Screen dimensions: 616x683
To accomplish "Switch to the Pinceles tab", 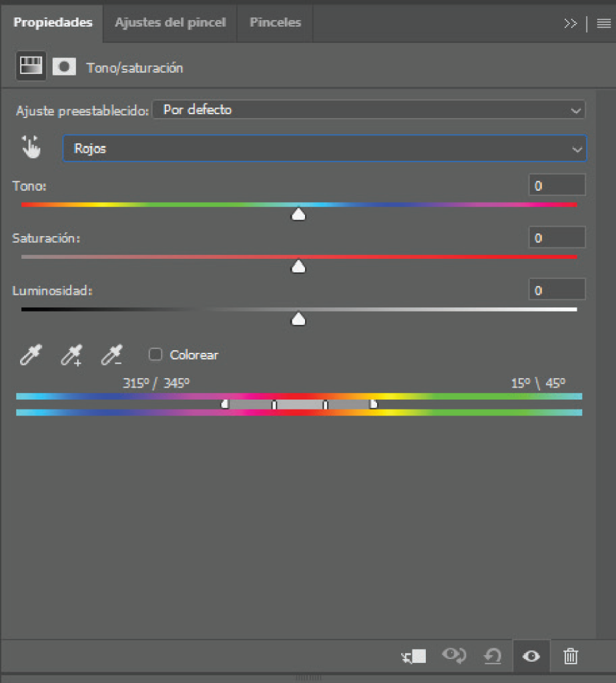I will [275, 22].
